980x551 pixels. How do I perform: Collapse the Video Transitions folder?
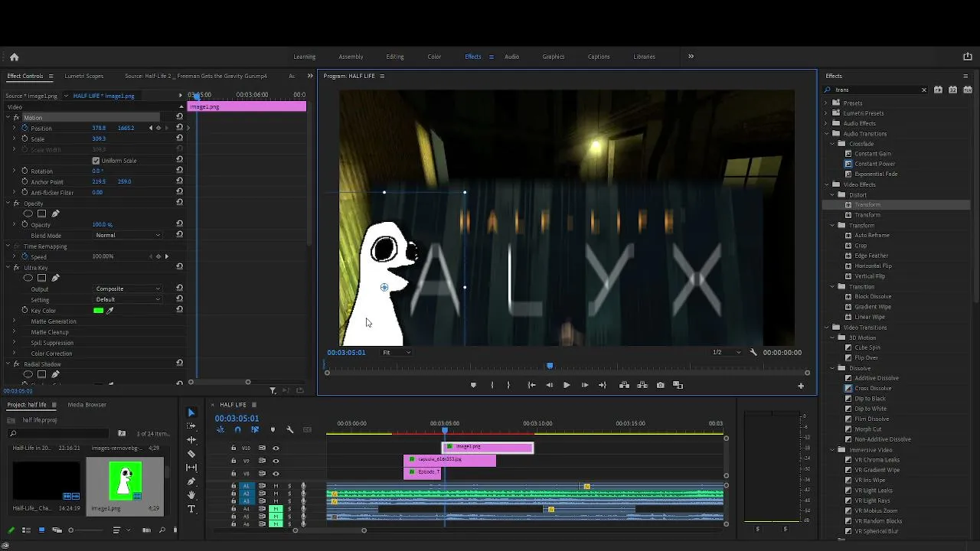pyautogui.click(x=826, y=328)
